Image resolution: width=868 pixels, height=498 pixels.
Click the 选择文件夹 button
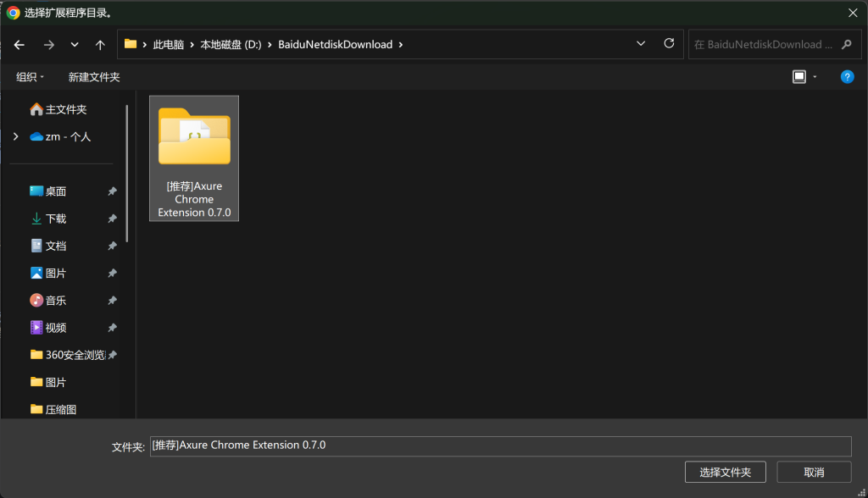pos(725,472)
